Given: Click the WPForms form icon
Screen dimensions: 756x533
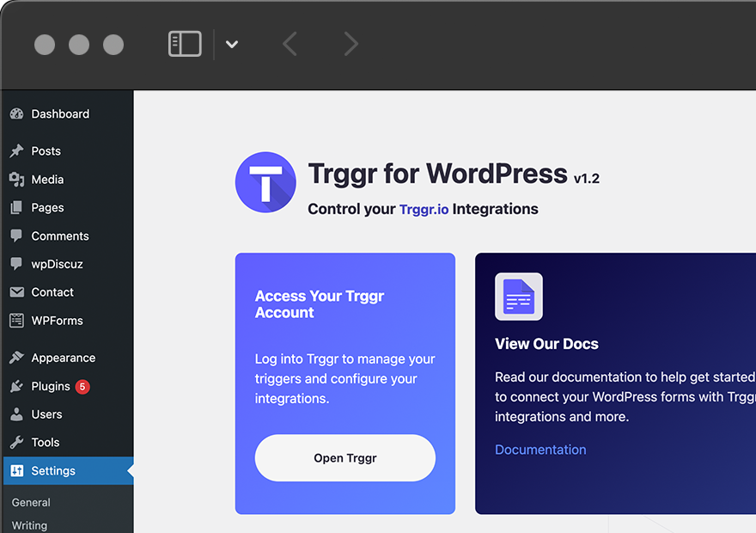Looking at the screenshot, I should 16,321.
